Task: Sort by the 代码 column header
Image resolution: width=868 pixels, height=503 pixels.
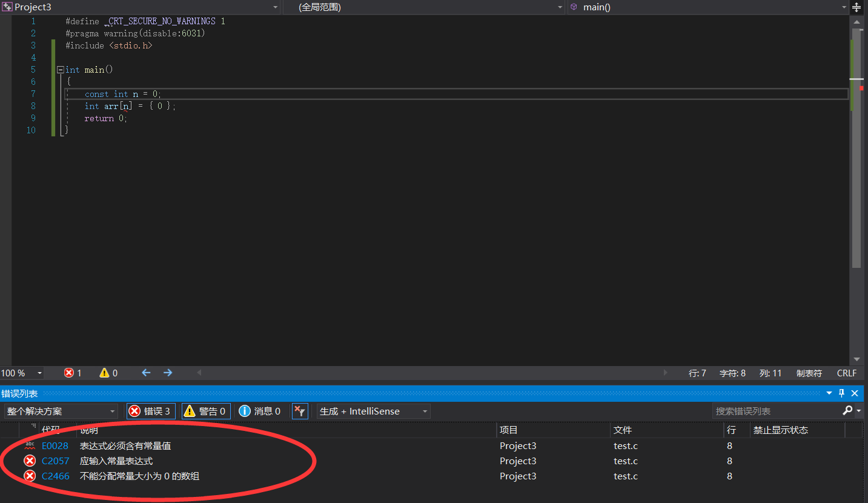Action: (x=51, y=430)
